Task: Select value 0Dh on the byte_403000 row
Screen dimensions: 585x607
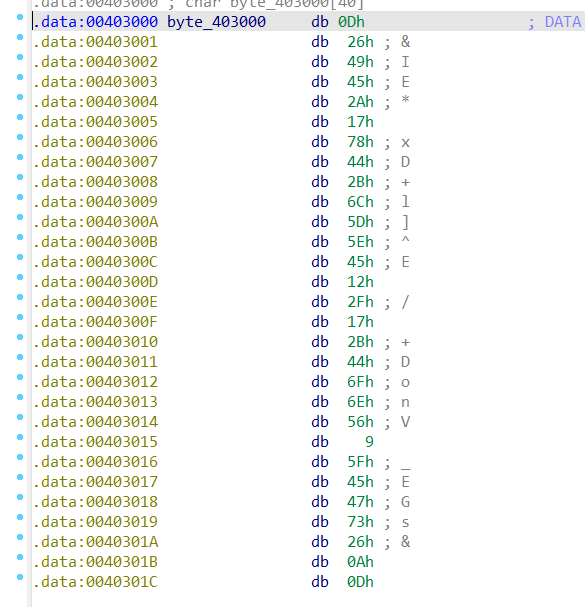Action: 351,22
